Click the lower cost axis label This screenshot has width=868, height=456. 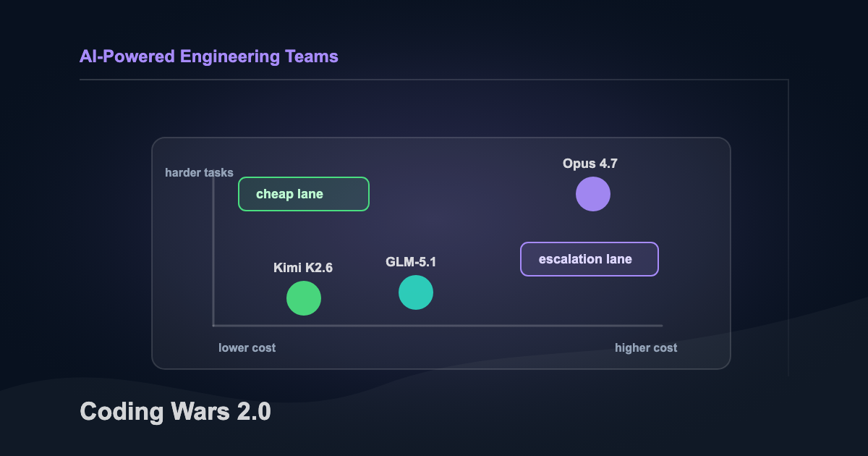pos(247,348)
